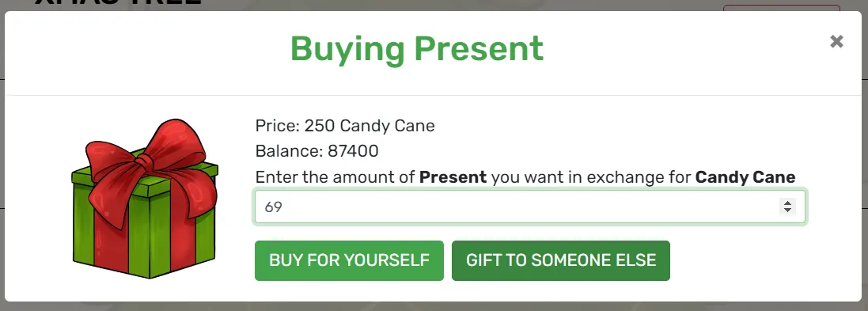Focus the present amount input field
Image resolution: width=868 pixels, height=311 pixels.
click(530, 207)
